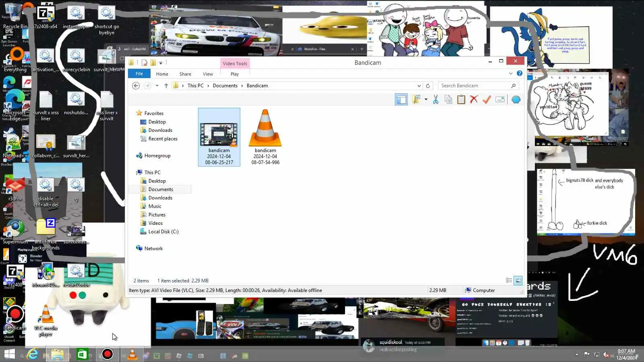
Task: Click VLC media player desktop shortcut
Action: (46, 321)
